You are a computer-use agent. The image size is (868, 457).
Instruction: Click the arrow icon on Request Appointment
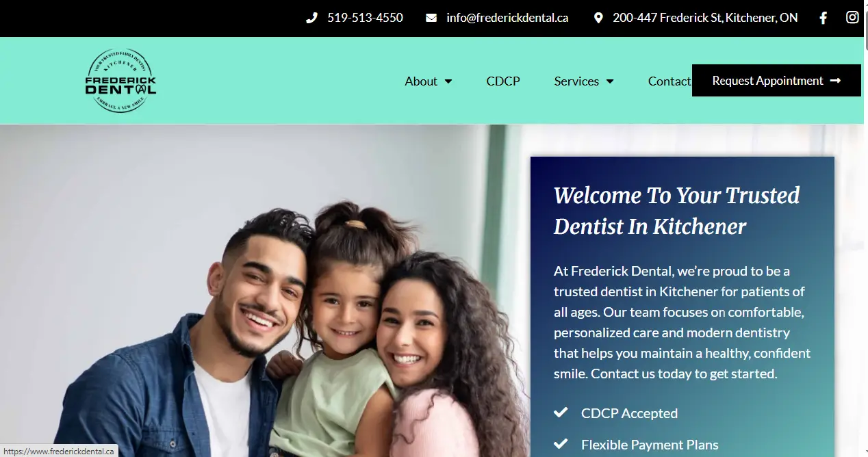(835, 81)
